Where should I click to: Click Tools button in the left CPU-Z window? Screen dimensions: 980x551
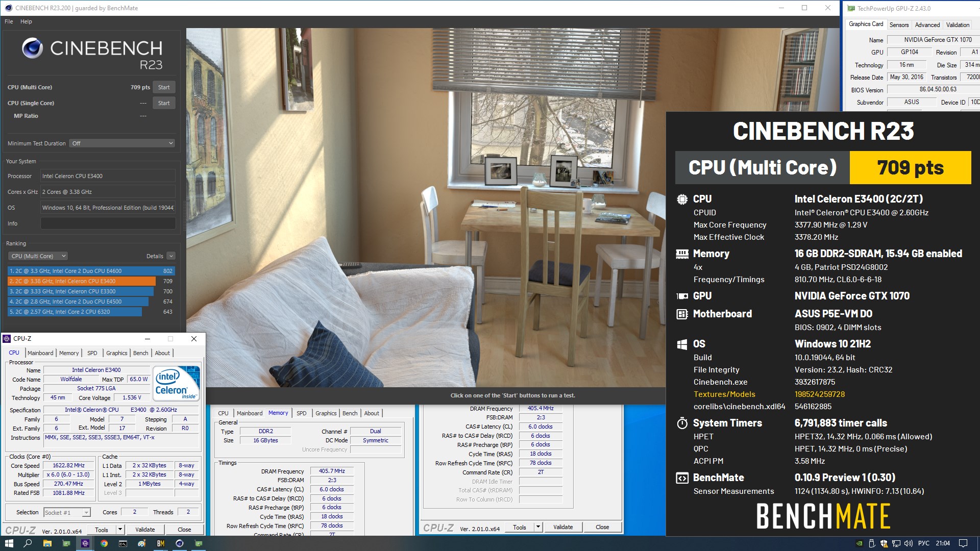tap(102, 530)
